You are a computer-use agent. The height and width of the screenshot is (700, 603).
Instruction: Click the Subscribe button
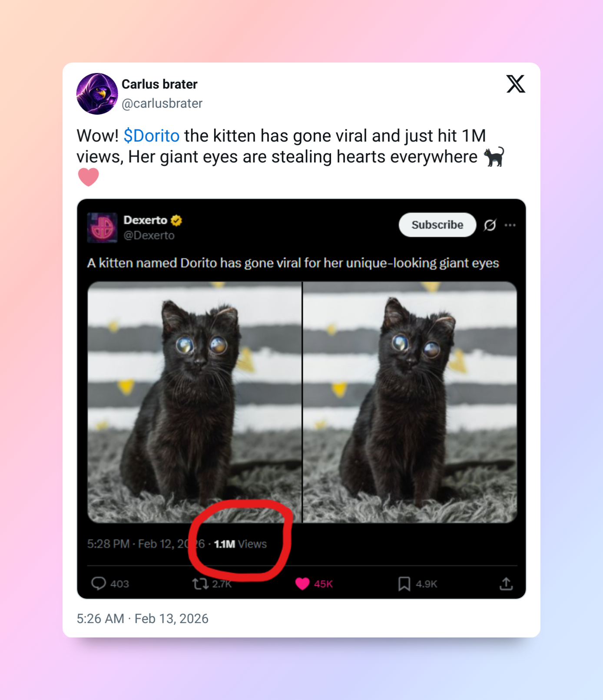click(437, 225)
